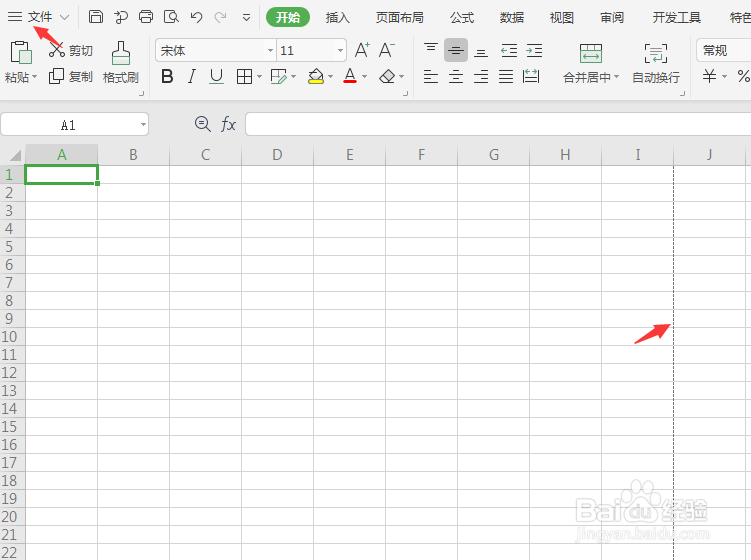The width and height of the screenshot is (751, 560).
Task: Toggle bold formatting
Action: (167, 76)
